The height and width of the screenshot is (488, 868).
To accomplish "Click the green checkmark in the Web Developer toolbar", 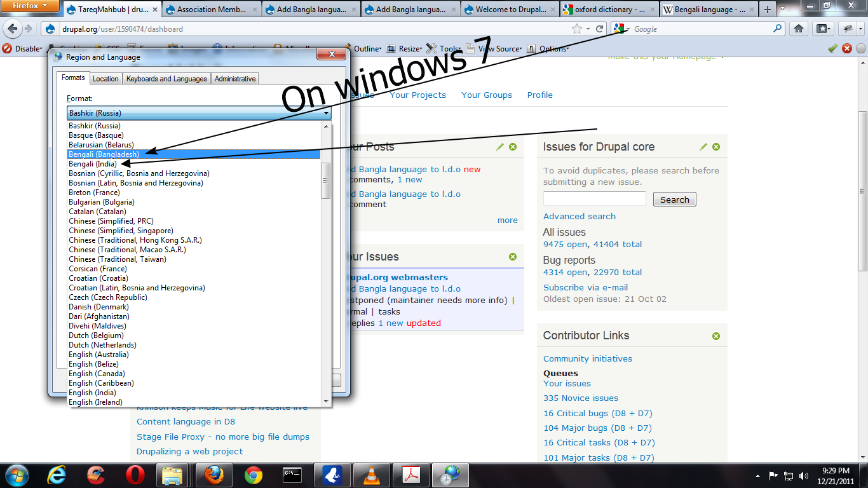I will coord(832,48).
